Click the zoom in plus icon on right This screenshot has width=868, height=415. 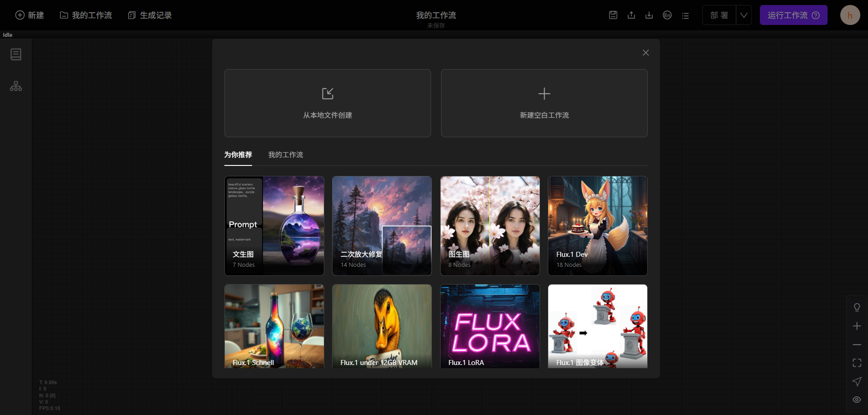click(857, 326)
